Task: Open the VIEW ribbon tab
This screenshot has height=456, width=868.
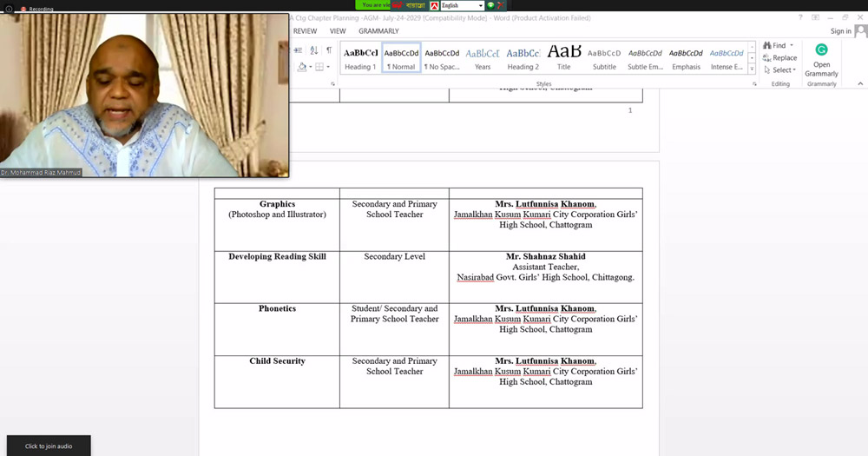Action: coord(338,31)
